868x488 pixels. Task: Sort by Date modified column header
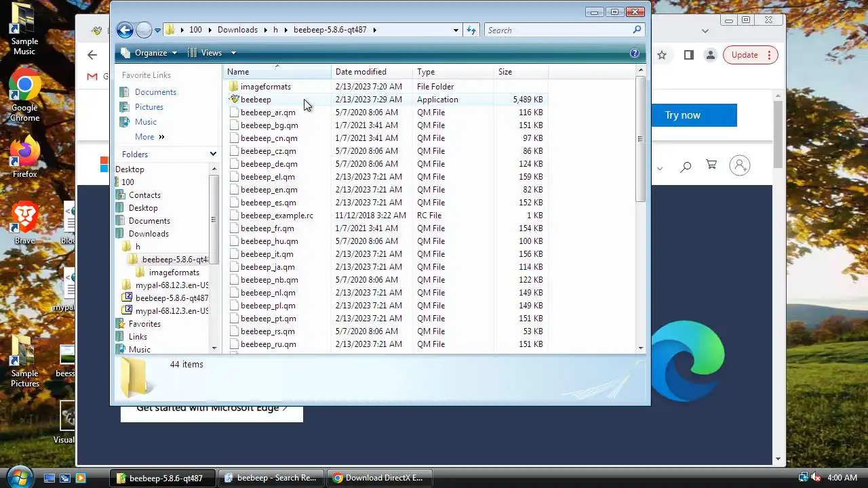coord(372,72)
